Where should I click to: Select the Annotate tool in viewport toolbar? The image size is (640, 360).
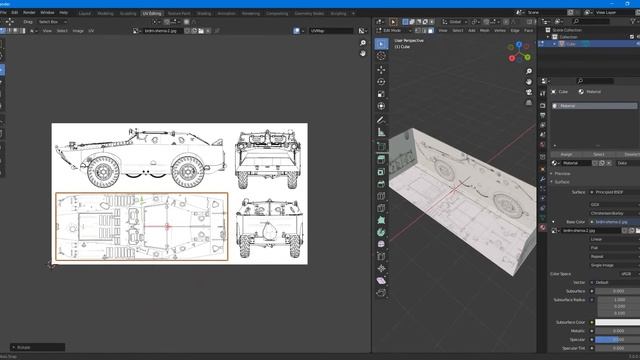click(x=381, y=120)
